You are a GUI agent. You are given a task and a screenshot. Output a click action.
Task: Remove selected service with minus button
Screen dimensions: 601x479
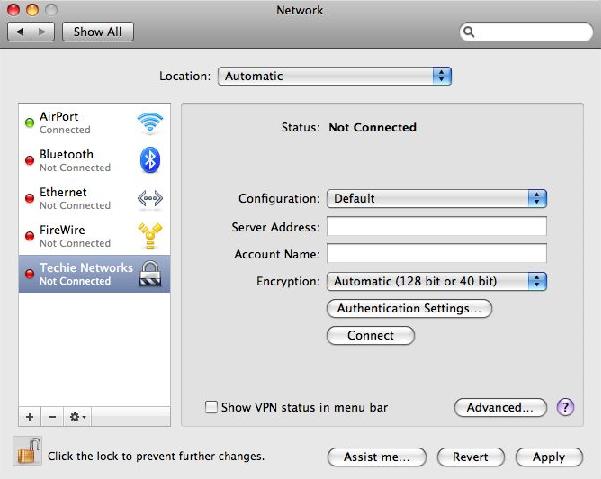point(53,417)
